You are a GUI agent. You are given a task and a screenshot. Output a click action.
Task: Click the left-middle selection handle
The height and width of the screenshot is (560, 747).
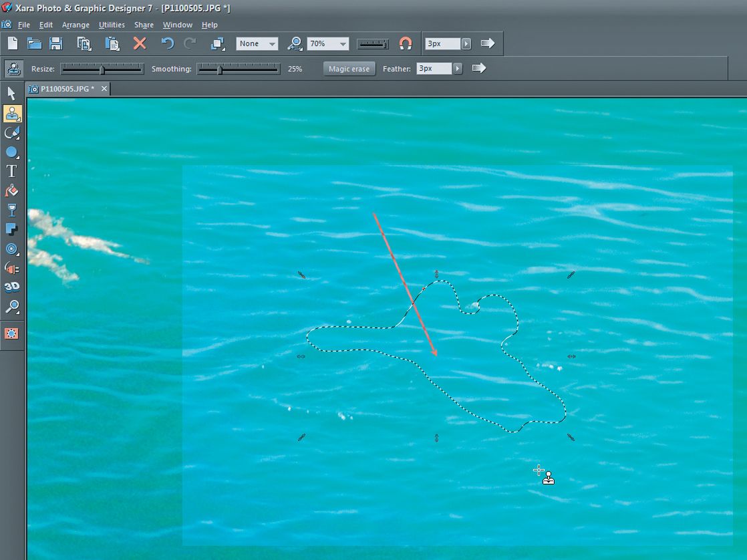pyautogui.click(x=301, y=356)
